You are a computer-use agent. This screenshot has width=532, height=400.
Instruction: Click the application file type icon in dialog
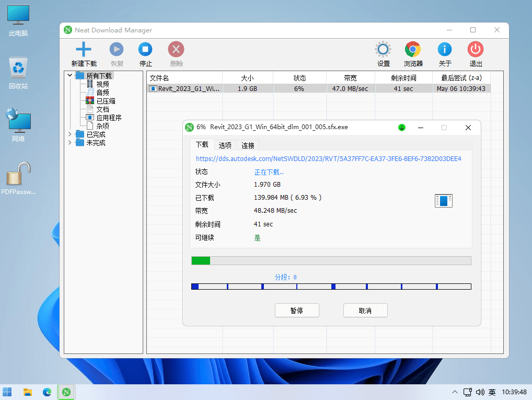[444, 201]
